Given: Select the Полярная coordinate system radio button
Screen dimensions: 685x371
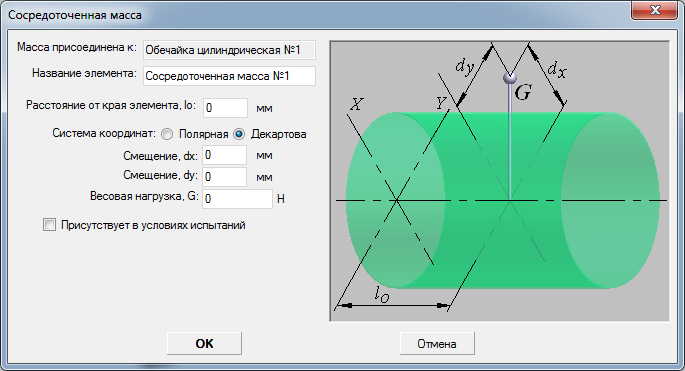Looking at the screenshot, I should click(167, 134).
